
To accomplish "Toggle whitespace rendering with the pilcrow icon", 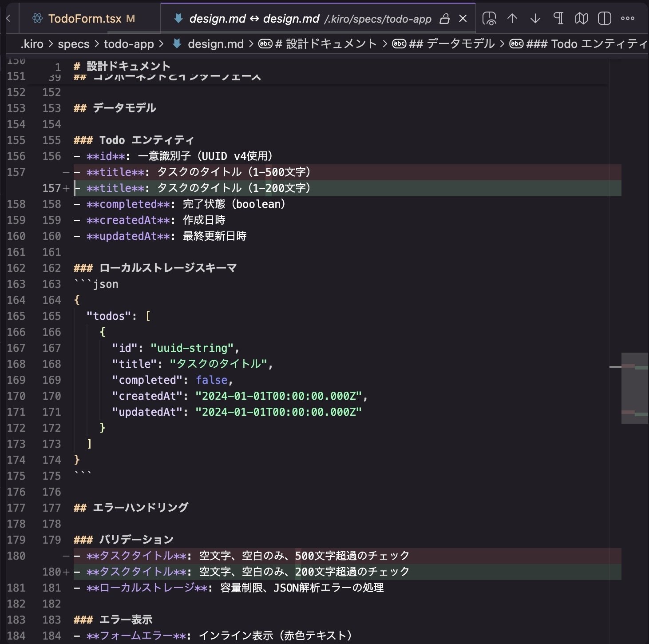I will click(x=558, y=18).
